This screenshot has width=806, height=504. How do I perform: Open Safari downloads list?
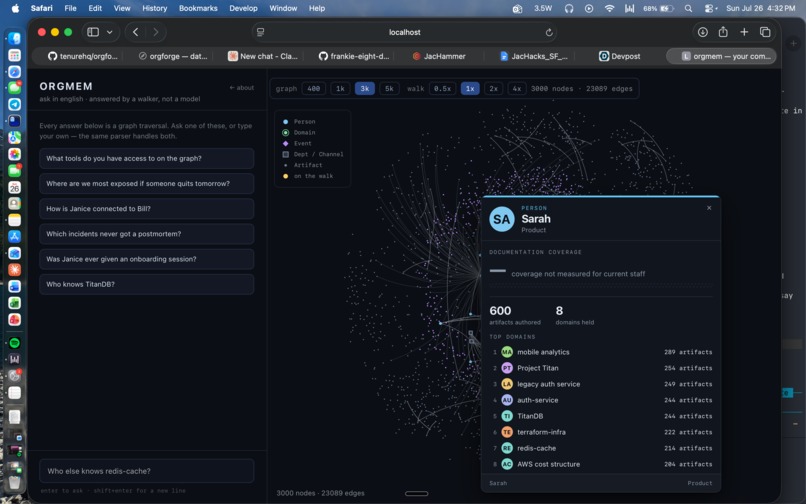pos(702,32)
